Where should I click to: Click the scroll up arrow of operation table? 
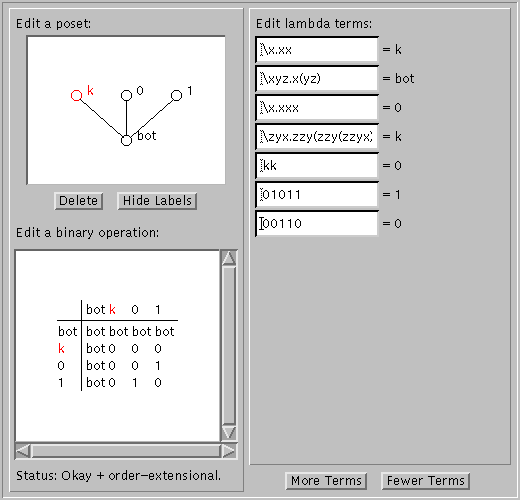click(x=229, y=258)
